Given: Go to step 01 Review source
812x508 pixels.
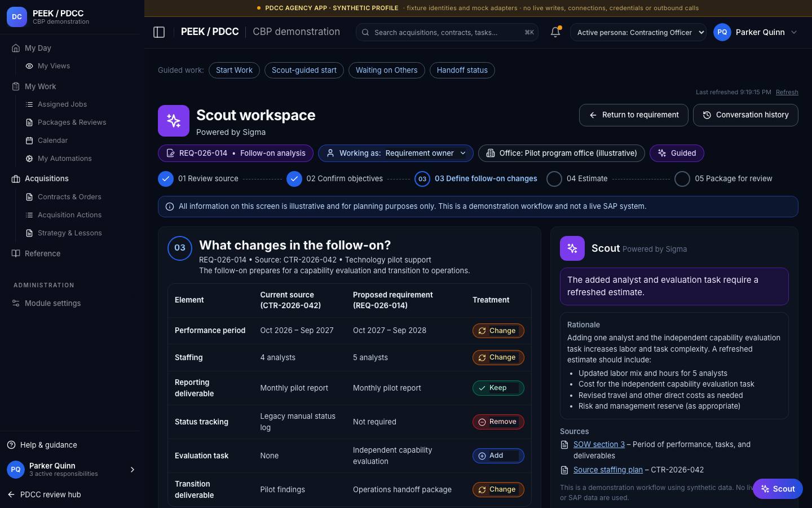Looking at the screenshot, I should point(198,178).
